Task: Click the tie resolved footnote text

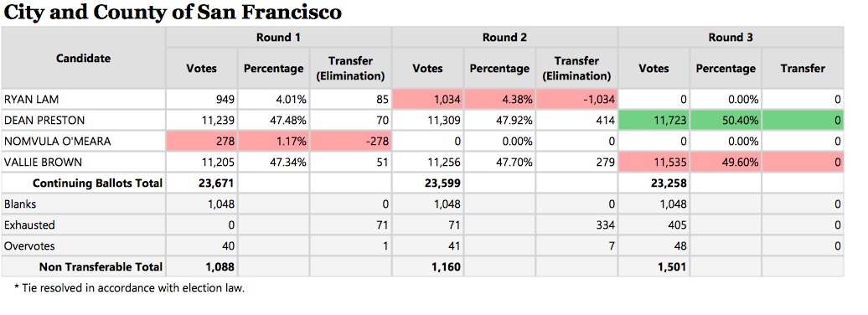Action: tap(129, 288)
